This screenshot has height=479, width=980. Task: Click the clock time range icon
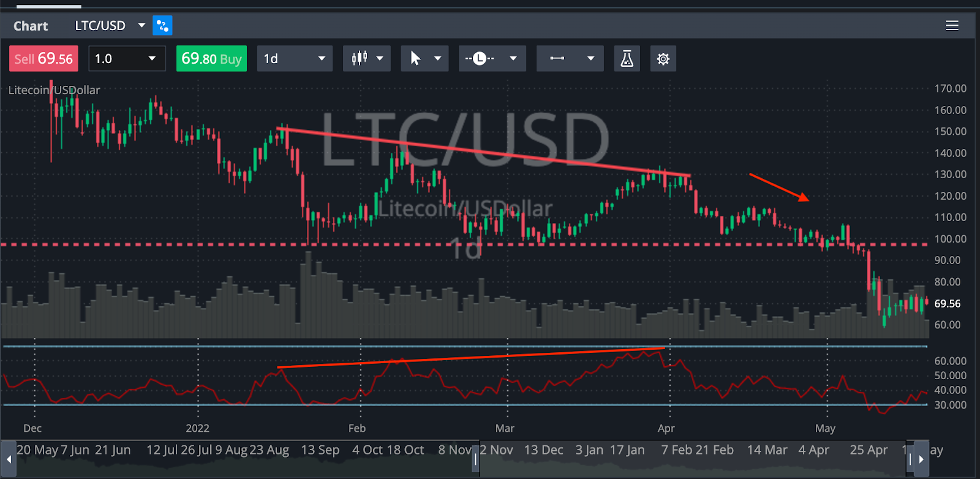[480, 58]
